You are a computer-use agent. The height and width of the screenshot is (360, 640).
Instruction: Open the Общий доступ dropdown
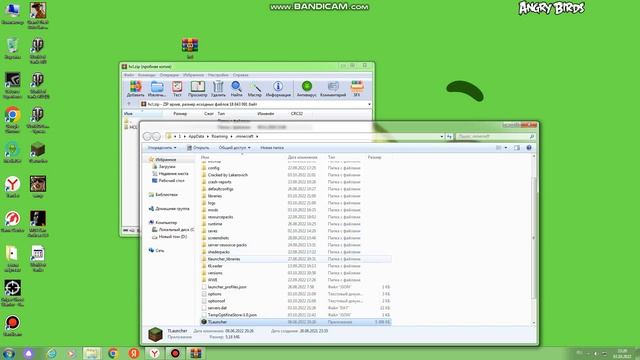pos(234,148)
